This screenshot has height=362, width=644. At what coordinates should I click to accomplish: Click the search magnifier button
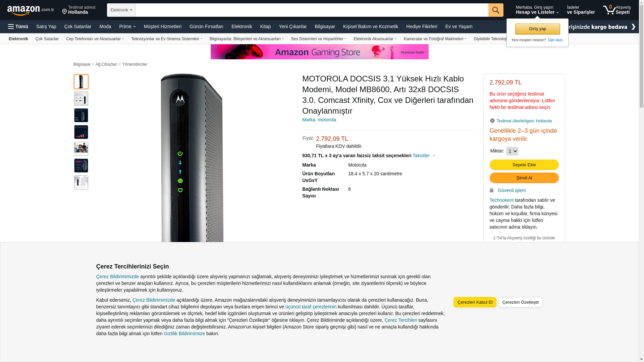(x=496, y=10)
